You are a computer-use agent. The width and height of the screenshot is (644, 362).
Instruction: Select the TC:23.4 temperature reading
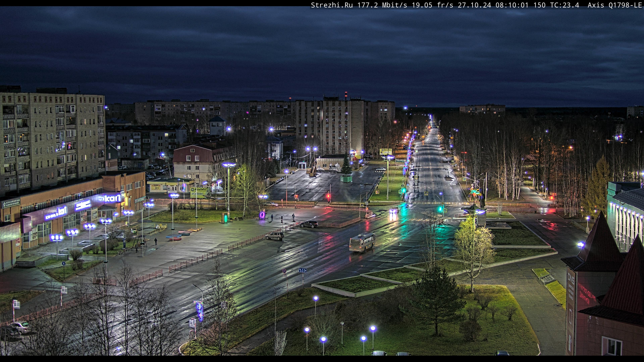(x=565, y=5)
